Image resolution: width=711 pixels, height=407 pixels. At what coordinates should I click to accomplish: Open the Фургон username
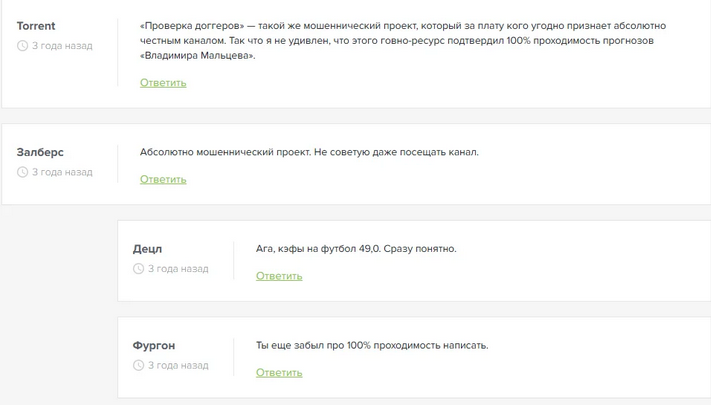click(x=154, y=345)
